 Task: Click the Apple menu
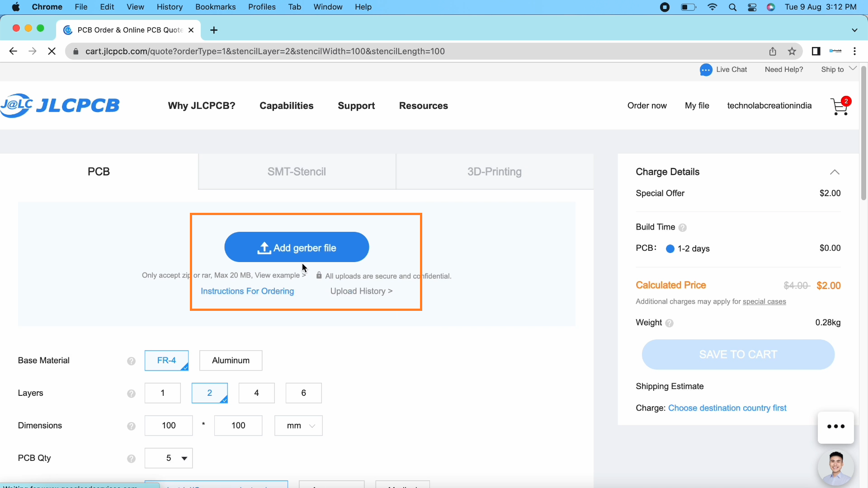tap(16, 7)
